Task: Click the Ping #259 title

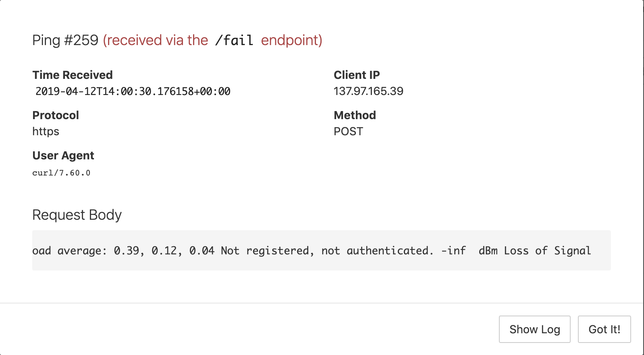Action: point(65,40)
